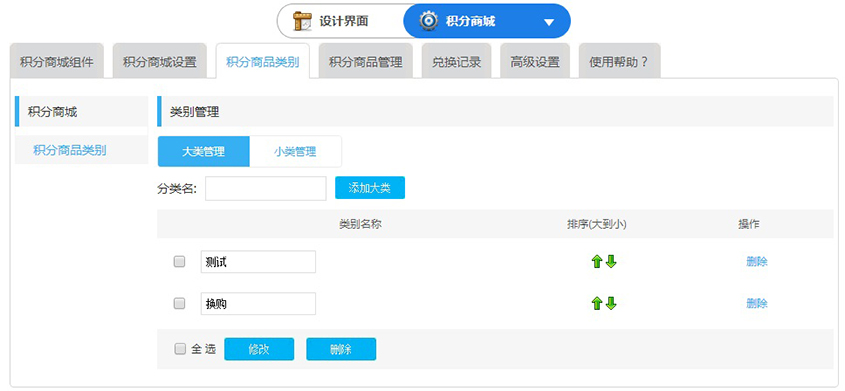Select the 积分商品类别 tab
845x391 pixels.
pos(262,61)
